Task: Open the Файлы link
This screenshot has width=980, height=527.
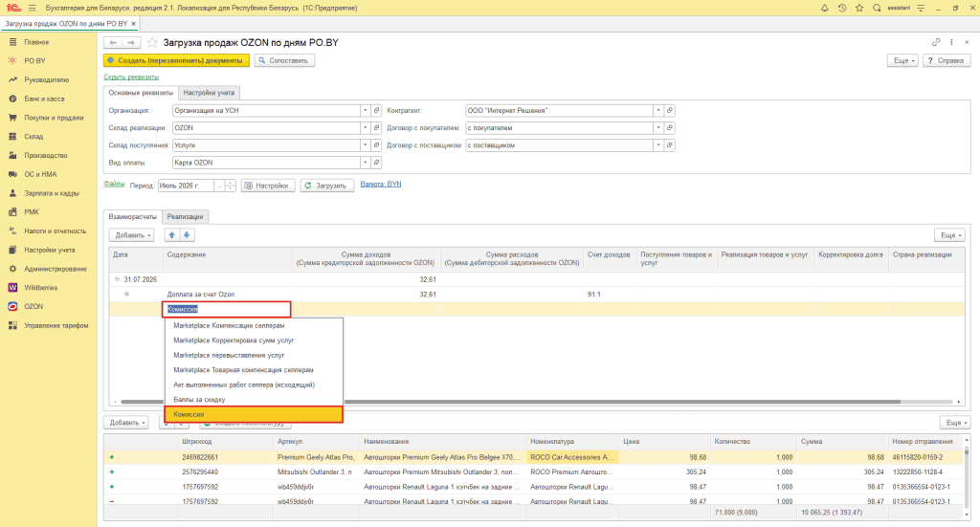Action: tap(114, 185)
